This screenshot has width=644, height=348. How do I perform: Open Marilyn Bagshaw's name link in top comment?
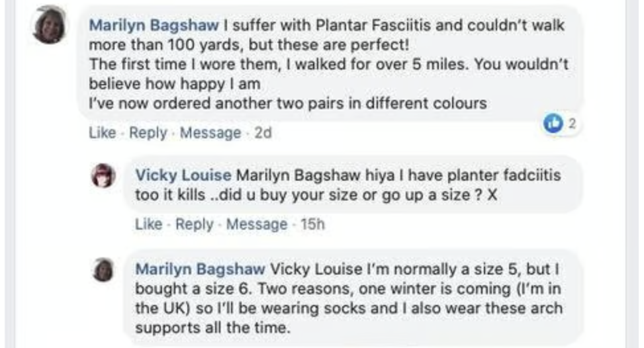[154, 26]
